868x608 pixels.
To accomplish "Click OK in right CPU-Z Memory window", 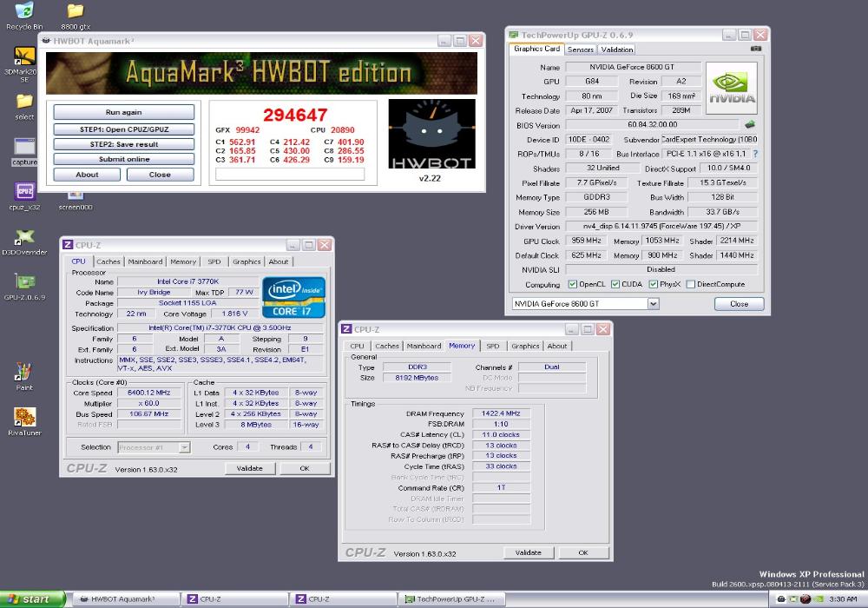I will (x=583, y=552).
